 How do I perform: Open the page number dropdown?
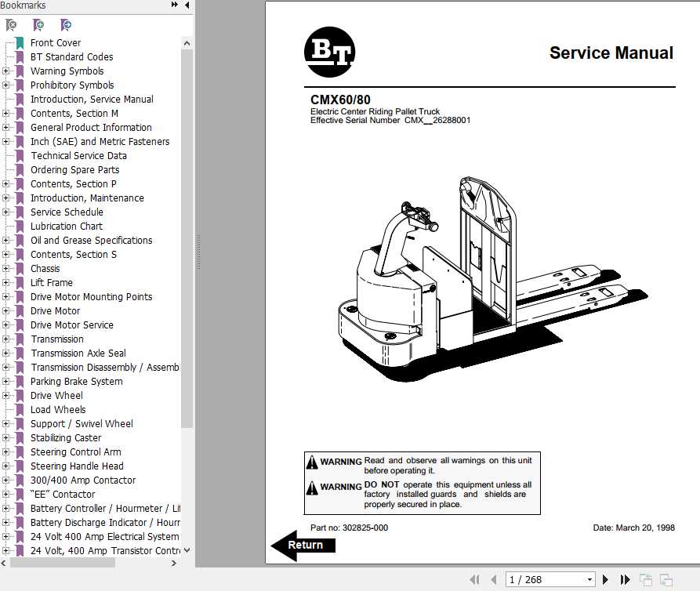[x=589, y=579]
